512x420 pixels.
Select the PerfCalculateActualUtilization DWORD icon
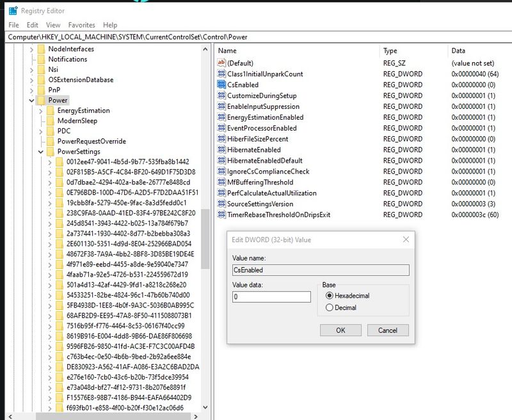(x=221, y=193)
